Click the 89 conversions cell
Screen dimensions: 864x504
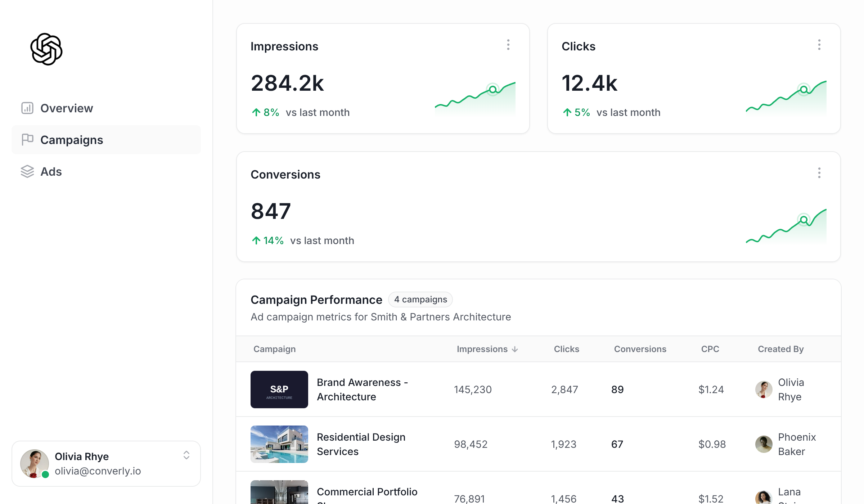[617, 390]
